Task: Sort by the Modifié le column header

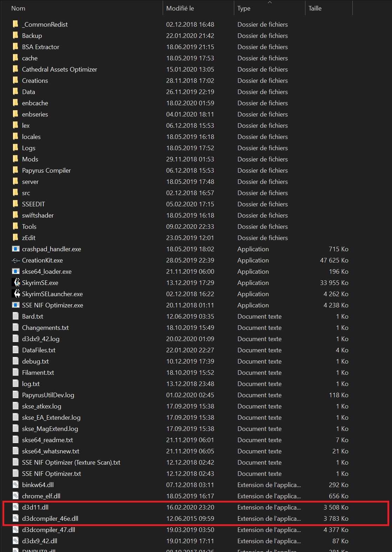Action: 180,8
